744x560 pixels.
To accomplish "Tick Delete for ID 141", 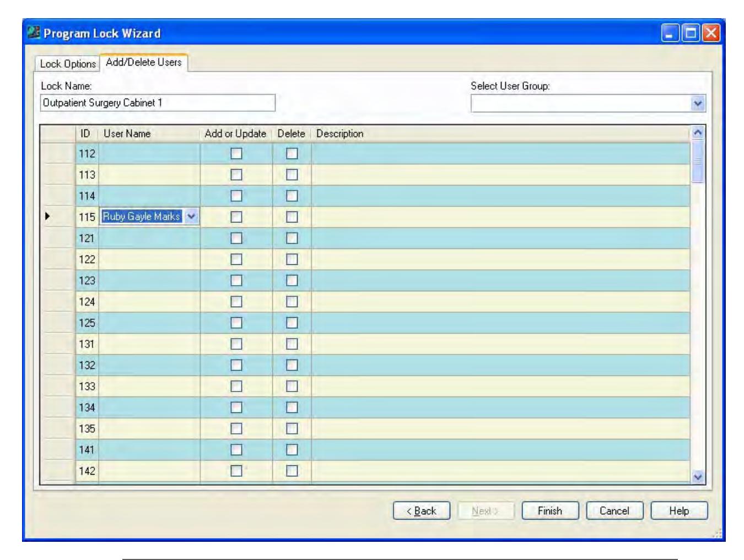I will pyautogui.click(x=292, y=450).
